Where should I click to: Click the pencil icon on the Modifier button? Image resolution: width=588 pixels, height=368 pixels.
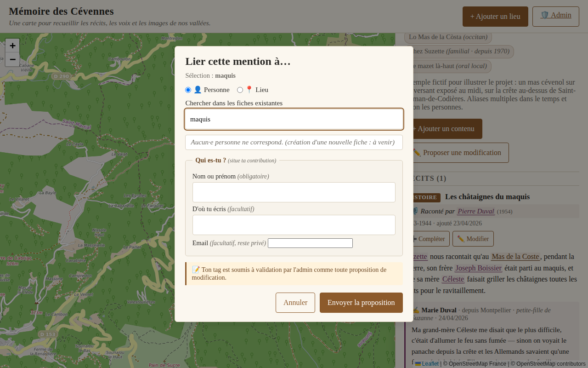460,238
